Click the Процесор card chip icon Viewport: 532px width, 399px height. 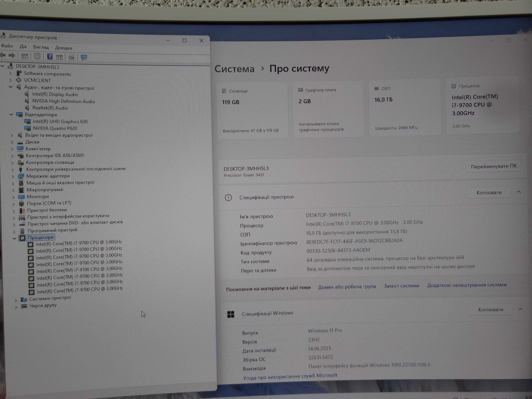pos(454,86)
